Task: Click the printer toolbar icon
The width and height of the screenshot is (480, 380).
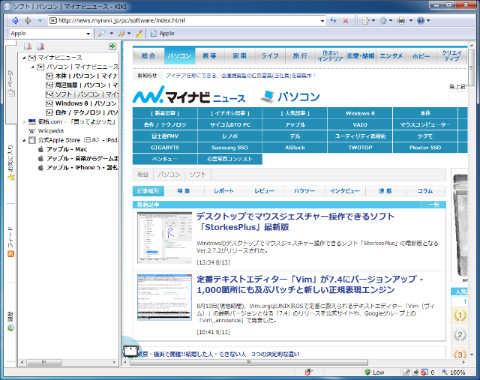Action: tap(401, 21)
